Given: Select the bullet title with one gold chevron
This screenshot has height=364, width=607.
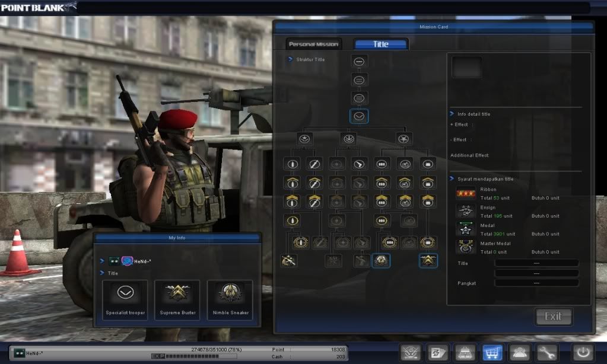Looking at the screenshot, I should tap(293, 183).
